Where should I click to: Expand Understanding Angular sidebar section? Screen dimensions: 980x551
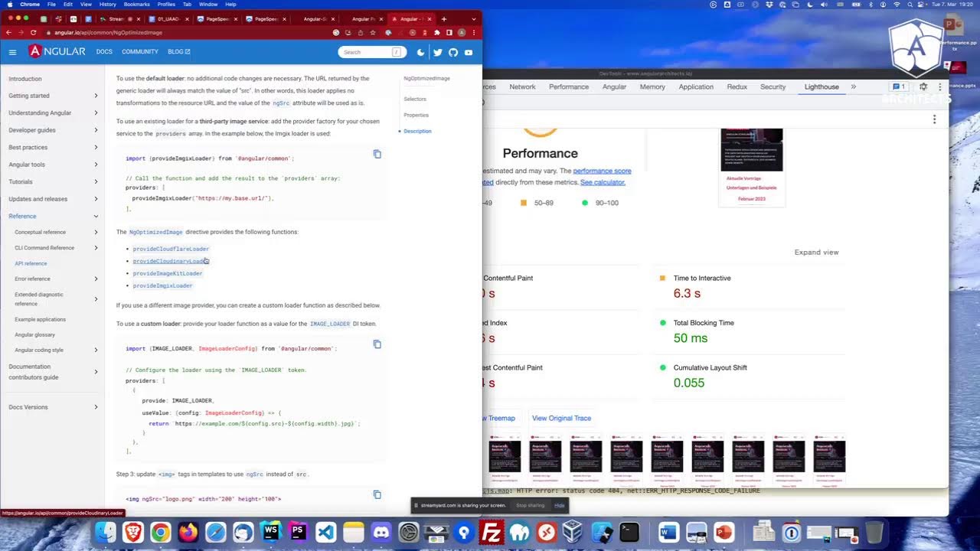(96, 112)
